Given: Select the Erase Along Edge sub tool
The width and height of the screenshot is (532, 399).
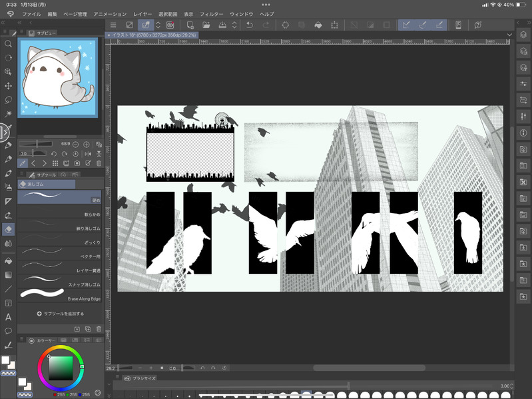Looking at the screenshot, I should point(59,294).
